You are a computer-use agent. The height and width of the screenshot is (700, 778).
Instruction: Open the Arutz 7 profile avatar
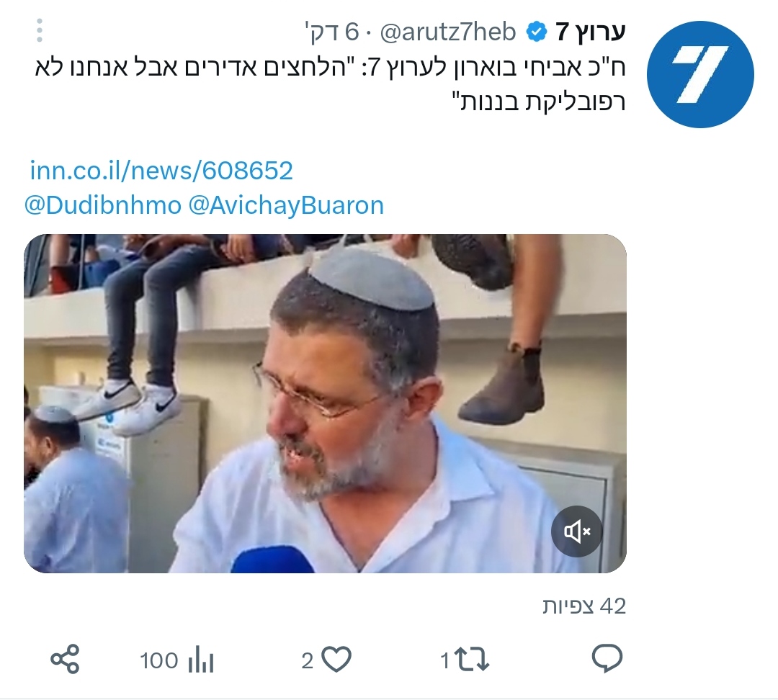700,74
